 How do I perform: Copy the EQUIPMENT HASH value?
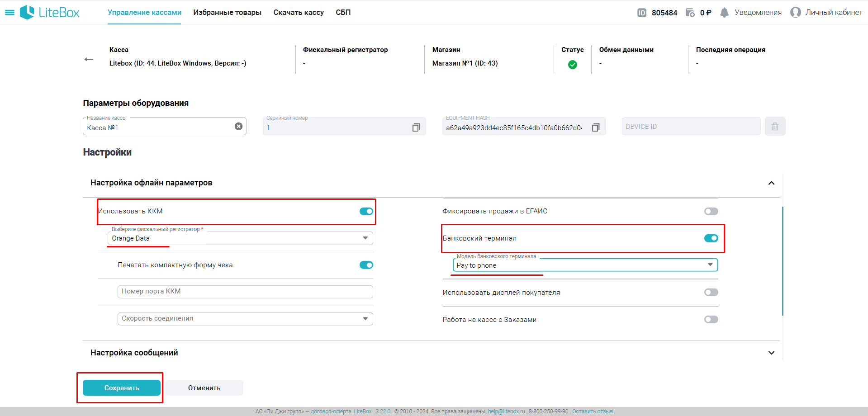[x=595, y=128]
